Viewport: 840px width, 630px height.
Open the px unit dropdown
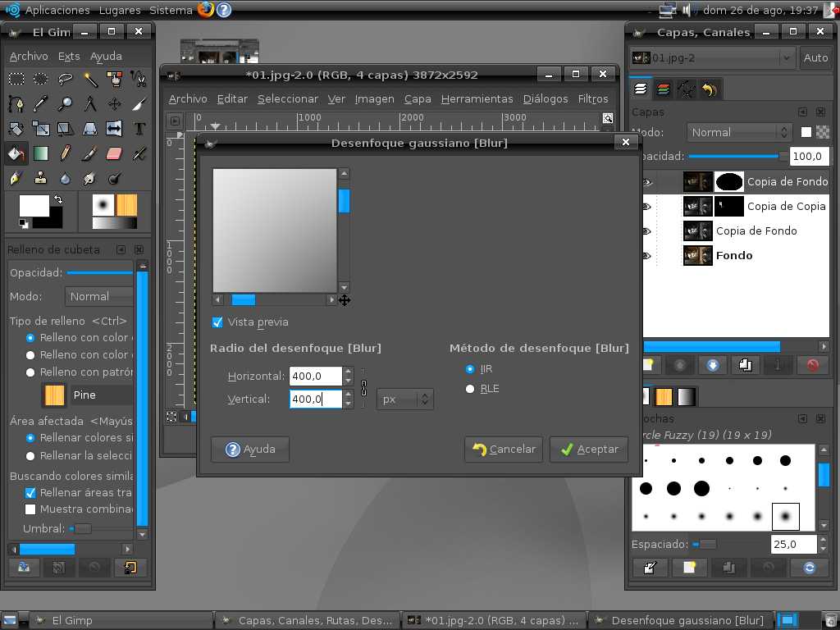point(405,399)
